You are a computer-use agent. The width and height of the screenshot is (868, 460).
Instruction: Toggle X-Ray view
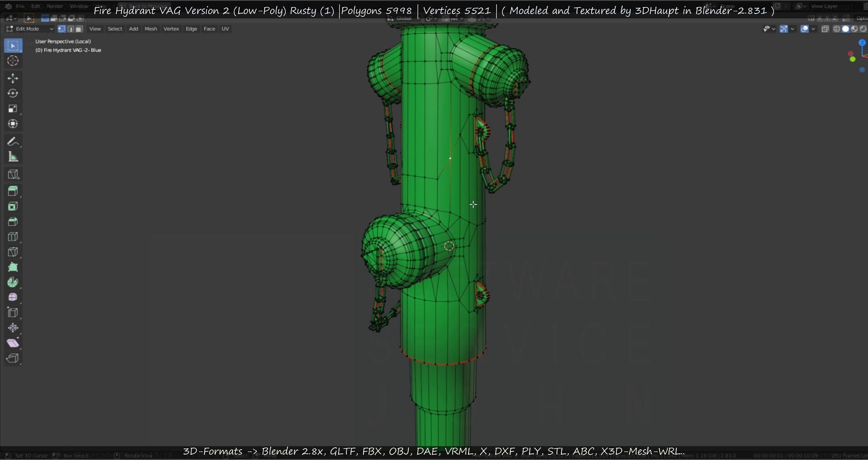[x=825, y=29]
